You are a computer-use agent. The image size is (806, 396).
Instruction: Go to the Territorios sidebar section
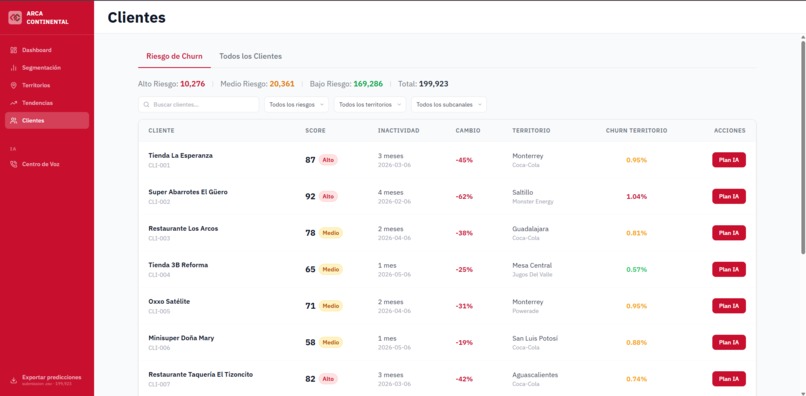click(47, 85)
